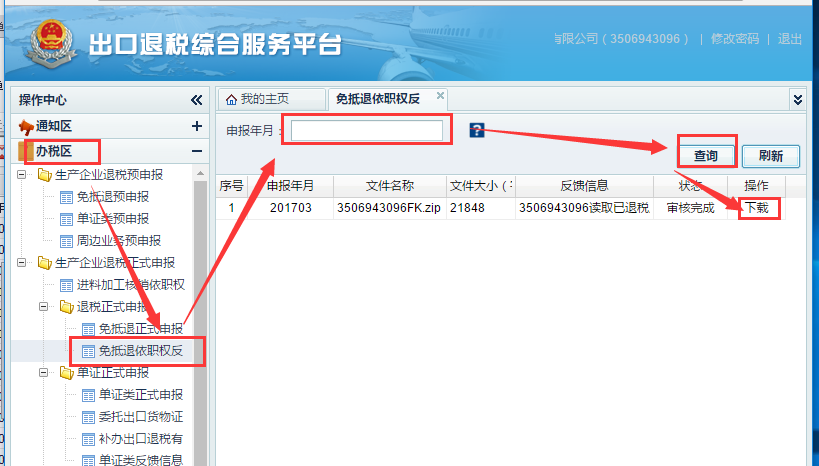Click the 通知区 pin icon
Viewport: 819px width, 466px height.
coord(26,127)
